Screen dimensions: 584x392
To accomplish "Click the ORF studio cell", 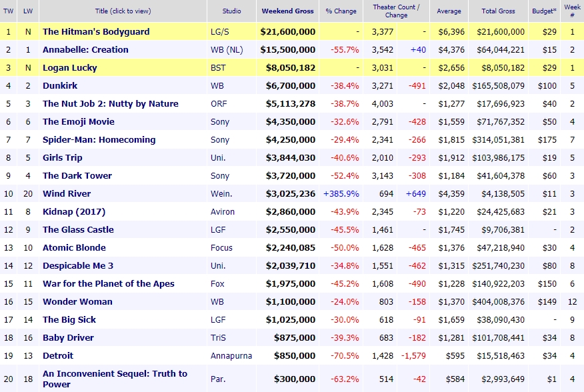I will [x=219, y=103].
